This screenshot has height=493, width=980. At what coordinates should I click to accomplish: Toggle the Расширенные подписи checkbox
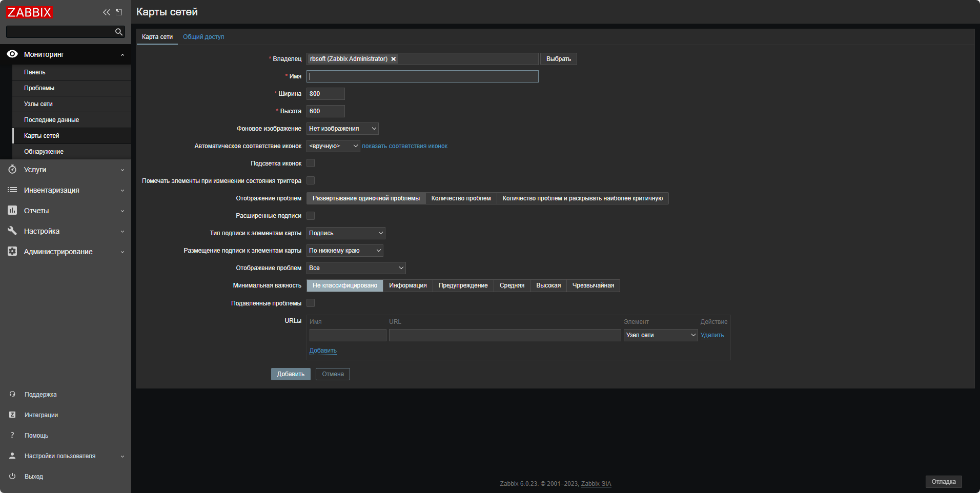(x=311, y=216)
